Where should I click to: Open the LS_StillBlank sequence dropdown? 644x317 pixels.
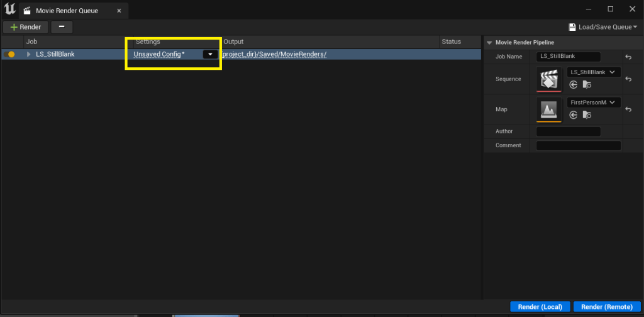(594, 72)
